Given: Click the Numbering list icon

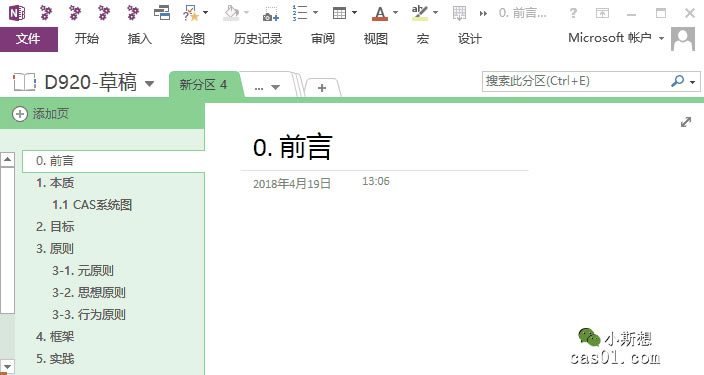Looking at the screenshot, I should pos(300,13).
